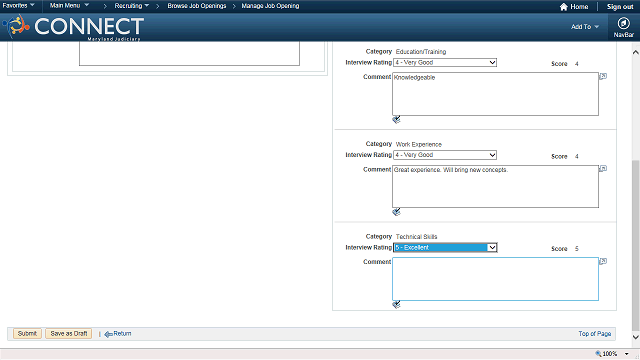Viewport: 640px width, 360px height.
Task: Click the Top of Page link
Action: [x=594, y=333]
